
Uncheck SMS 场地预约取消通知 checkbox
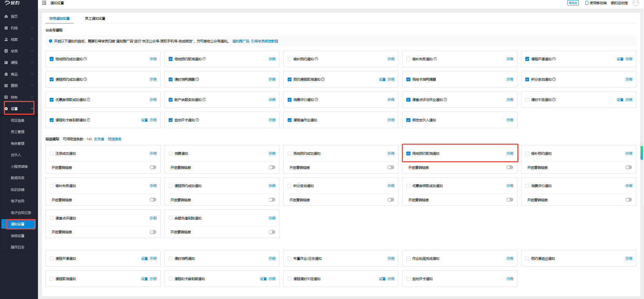click(408, 154)
